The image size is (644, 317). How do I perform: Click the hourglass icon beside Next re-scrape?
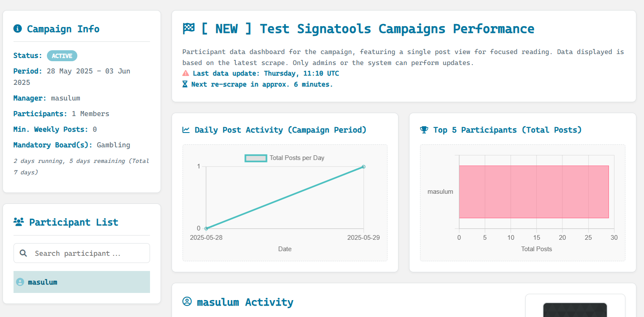click(x=185, y=84)
